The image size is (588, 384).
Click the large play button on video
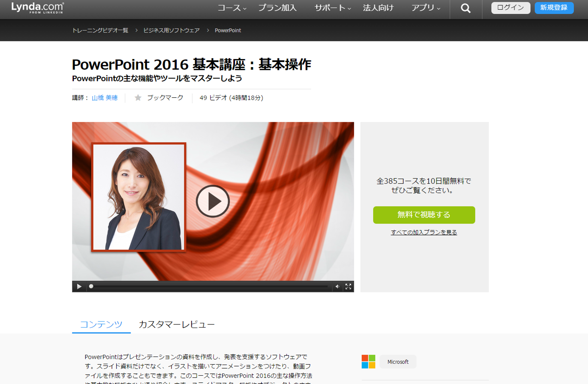213,201
